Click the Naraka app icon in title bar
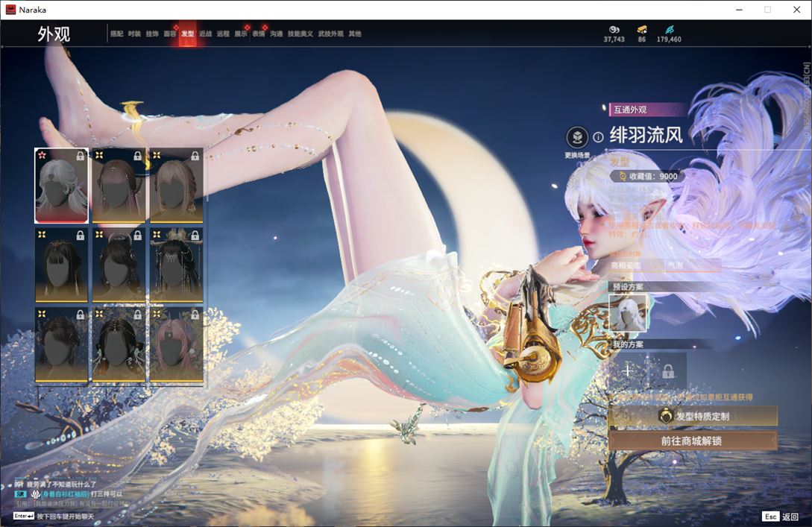 (x=10, y=10)
